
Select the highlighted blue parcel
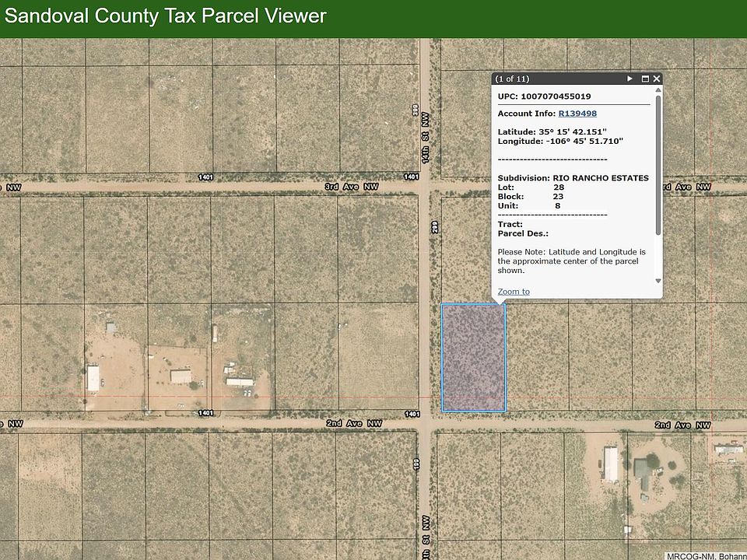(474, 357)
